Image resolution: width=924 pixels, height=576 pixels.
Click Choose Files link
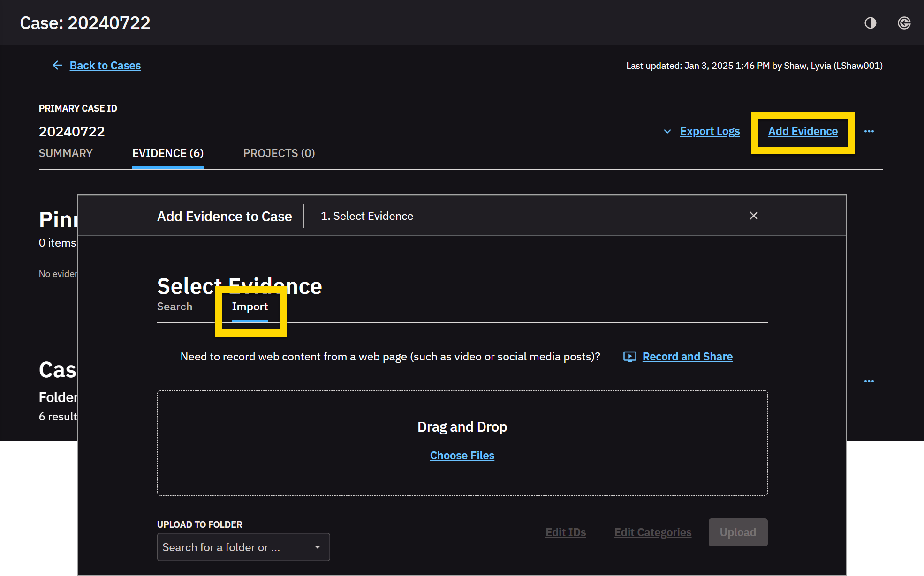[462, 456]
